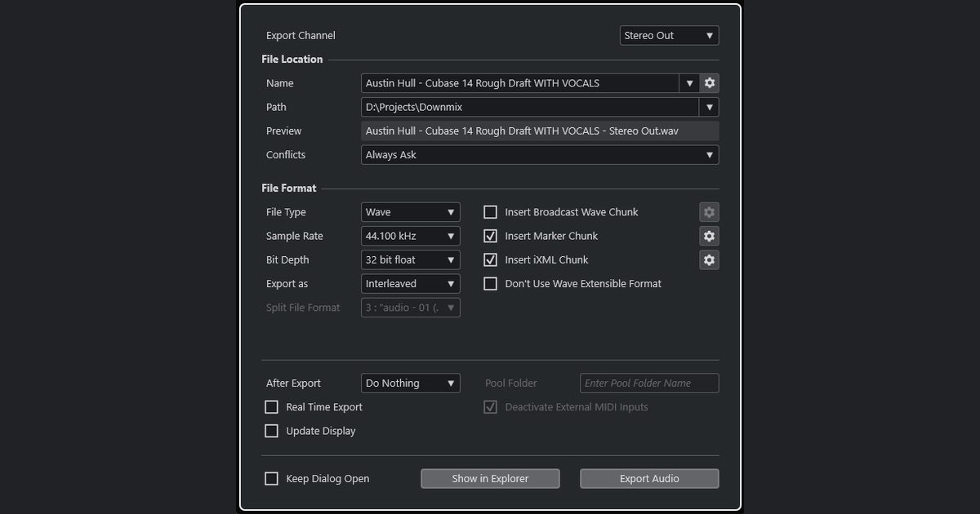Open the File Type Wave dropdown

coord(411,212)
